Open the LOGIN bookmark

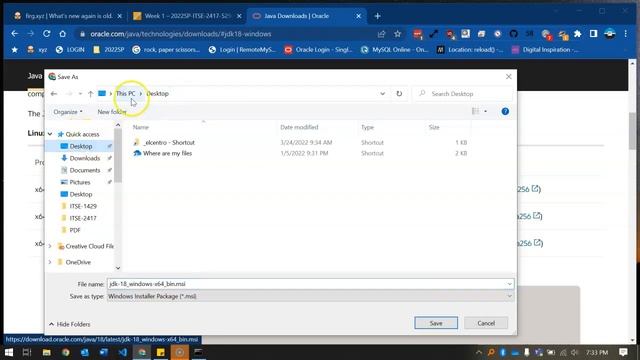click(71, 50)
